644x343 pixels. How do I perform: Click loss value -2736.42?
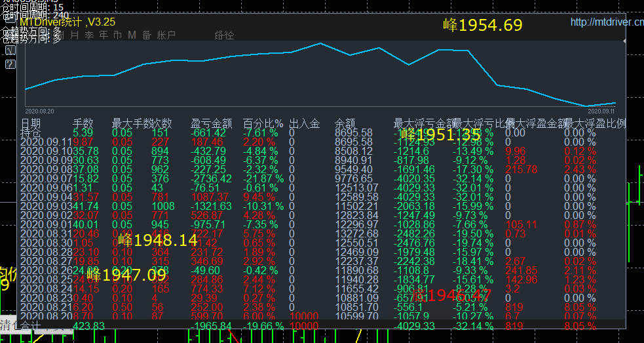pyautogui.click(x=211, y=178)
